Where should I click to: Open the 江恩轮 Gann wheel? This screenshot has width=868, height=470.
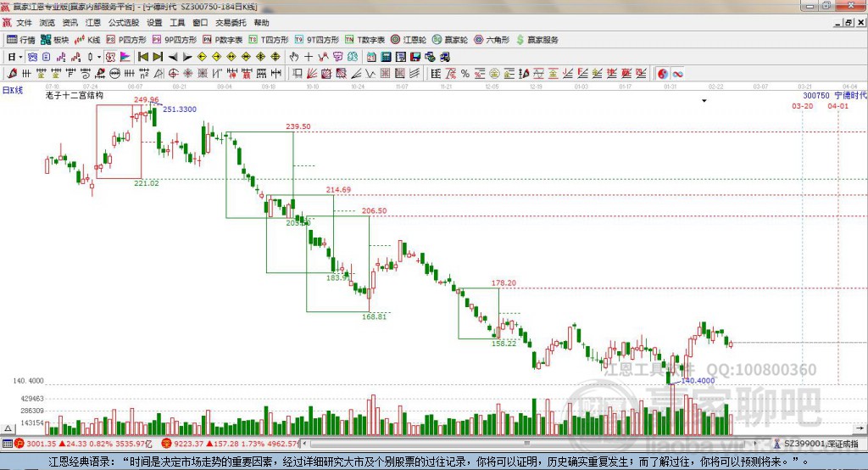(409, 40)
